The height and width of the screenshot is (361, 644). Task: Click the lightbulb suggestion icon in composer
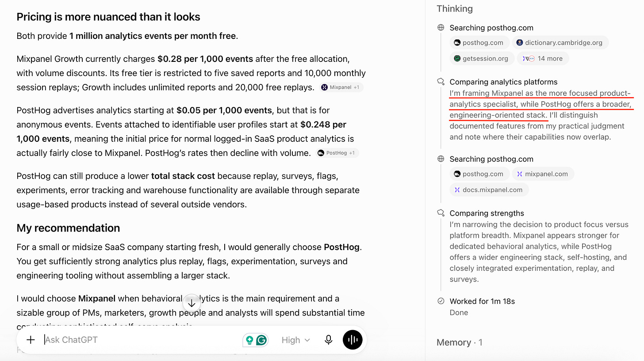click(249, 340)
